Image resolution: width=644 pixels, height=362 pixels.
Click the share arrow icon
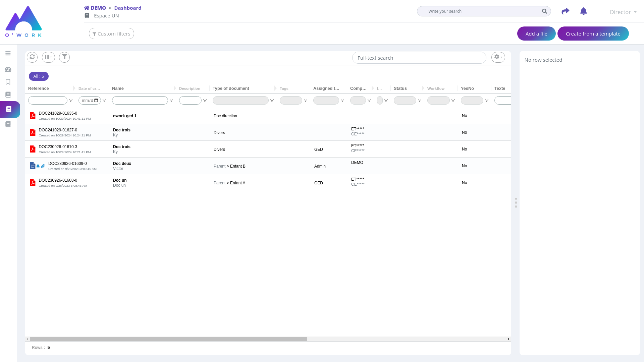566,11
